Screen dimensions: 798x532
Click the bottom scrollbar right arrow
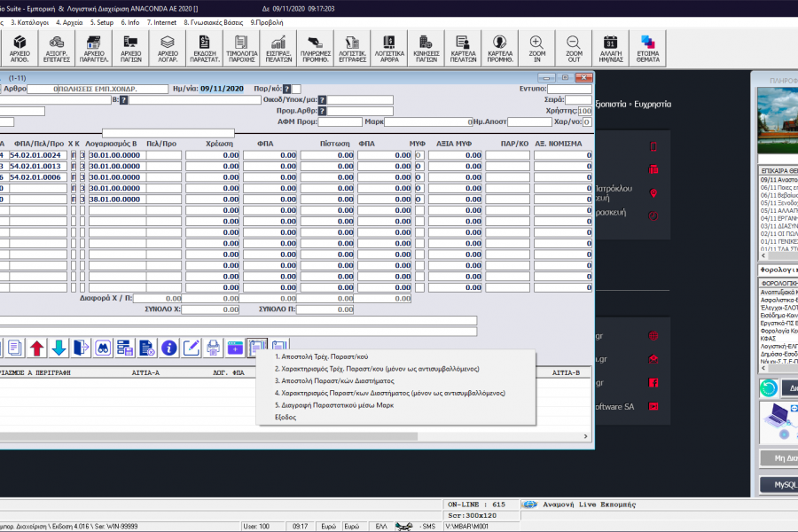point(585,436)
